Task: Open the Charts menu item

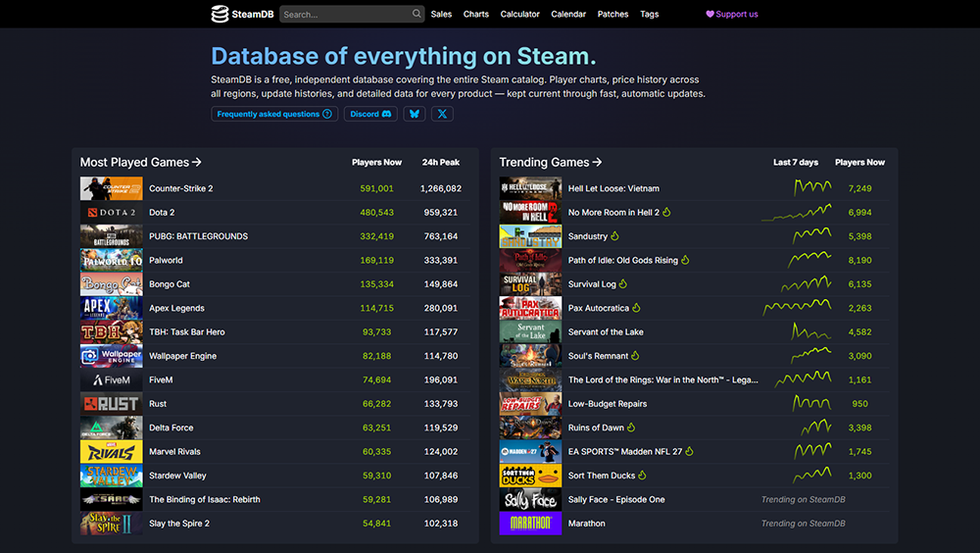Action: pyautogui.click(x=476, y=14)
